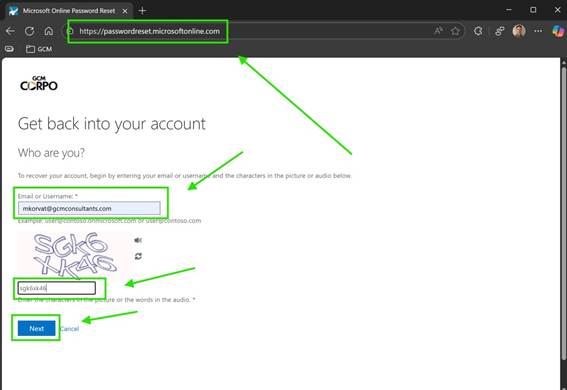Screen dimensions: 567x390
Task: Click the first favorites bar icon left of GCM
Action: click(x=9, y=49)
